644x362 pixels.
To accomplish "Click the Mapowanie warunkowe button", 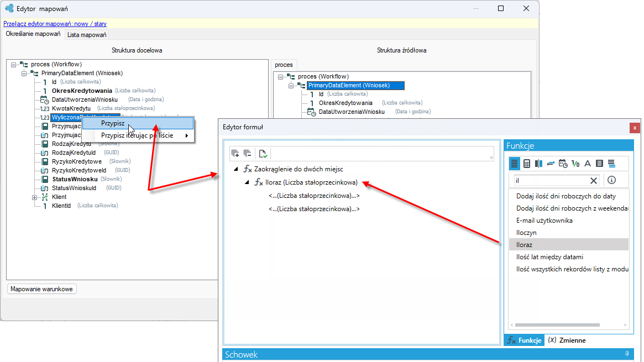I will point(42,289).
